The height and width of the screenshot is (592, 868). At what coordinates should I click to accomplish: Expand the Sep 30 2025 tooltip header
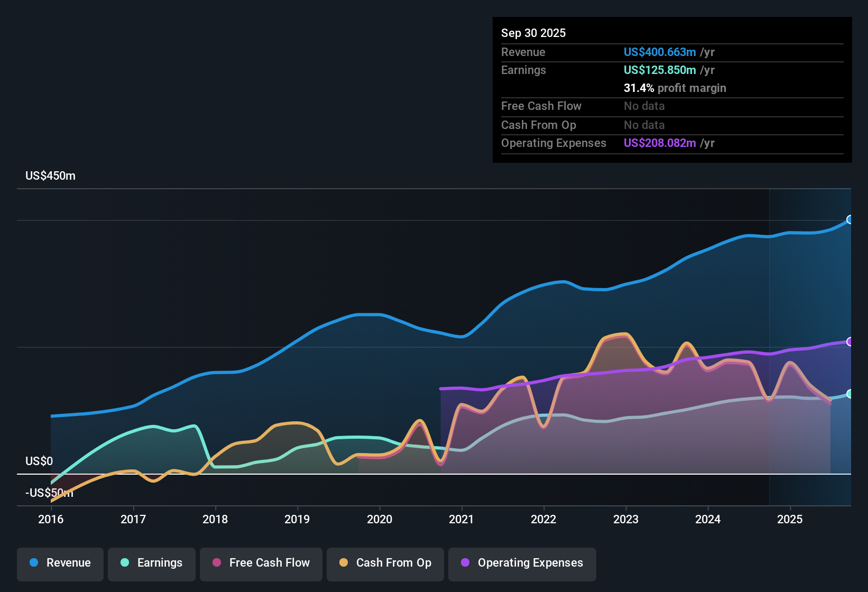click(533, 33)
